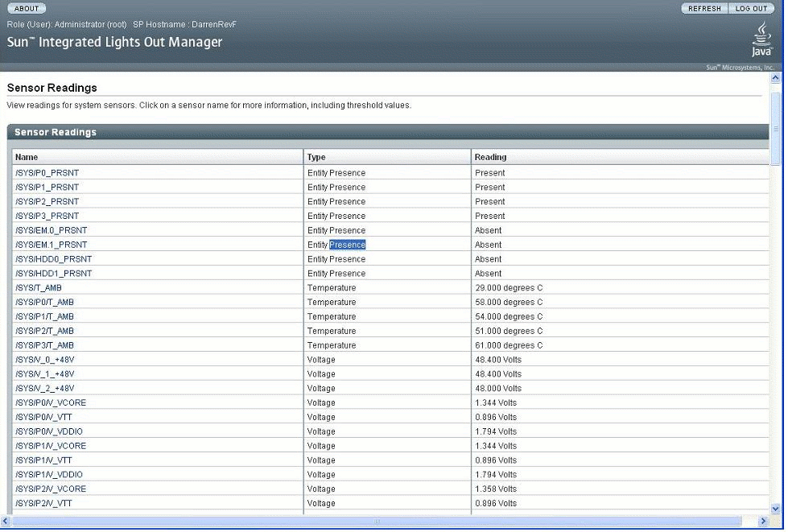This screenshot has height=532, width=788.
Task: Click the LOG OUT button
Action: (751, 9)
